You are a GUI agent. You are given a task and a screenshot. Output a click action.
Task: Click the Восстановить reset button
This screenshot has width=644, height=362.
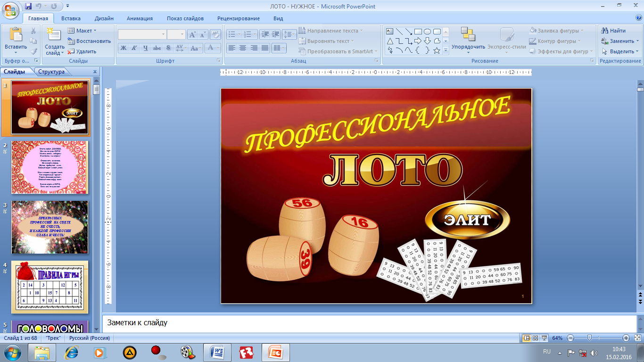[89, 41]
